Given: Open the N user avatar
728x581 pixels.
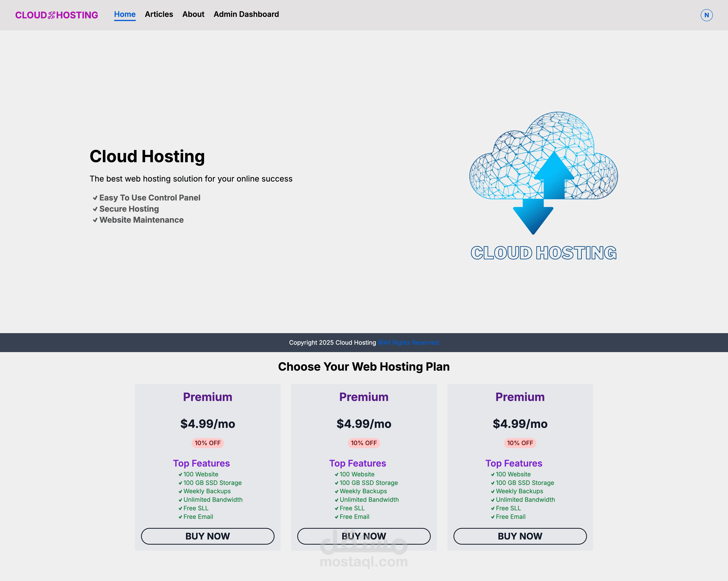Looking at the screenshot, I should click(706, 15).
